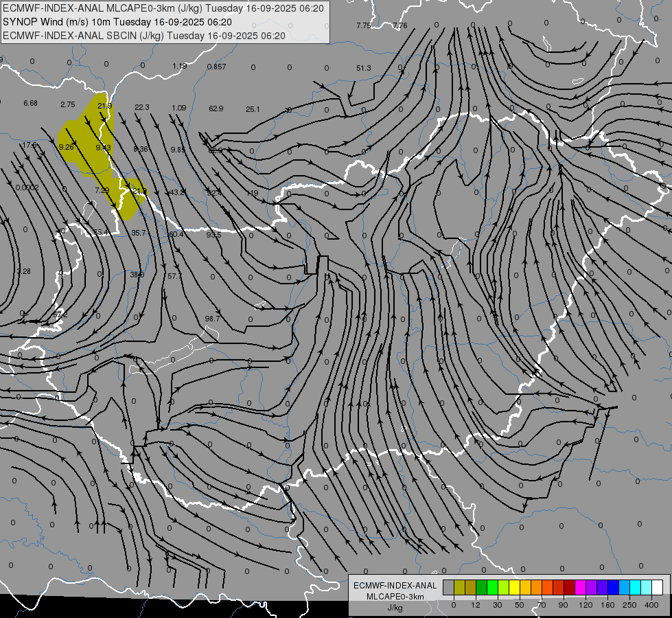The height and width of the screenshot is (618, 672).
Task: Click the legend scale label 120
Action: click(x=586, y=605)
